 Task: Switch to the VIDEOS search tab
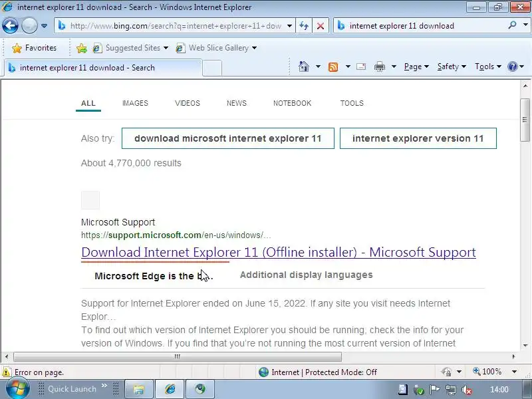[188, 103]
